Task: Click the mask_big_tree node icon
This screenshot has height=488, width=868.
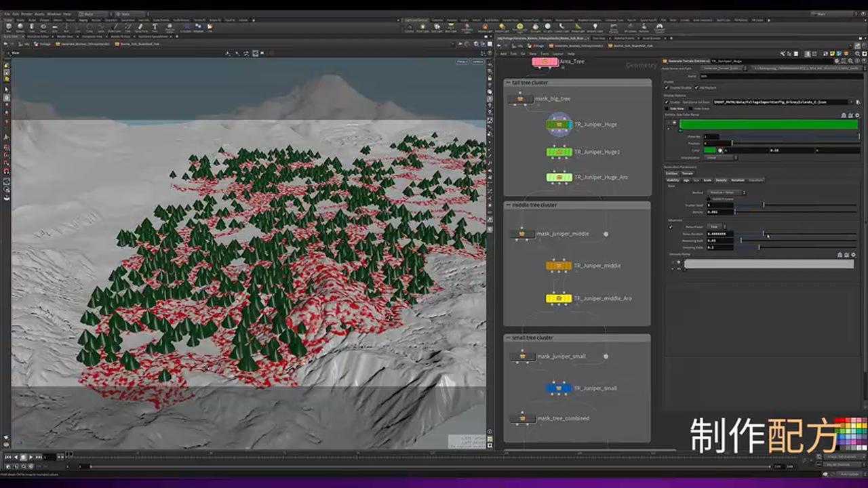Action: pyautogui.click(x=520, y=99)
